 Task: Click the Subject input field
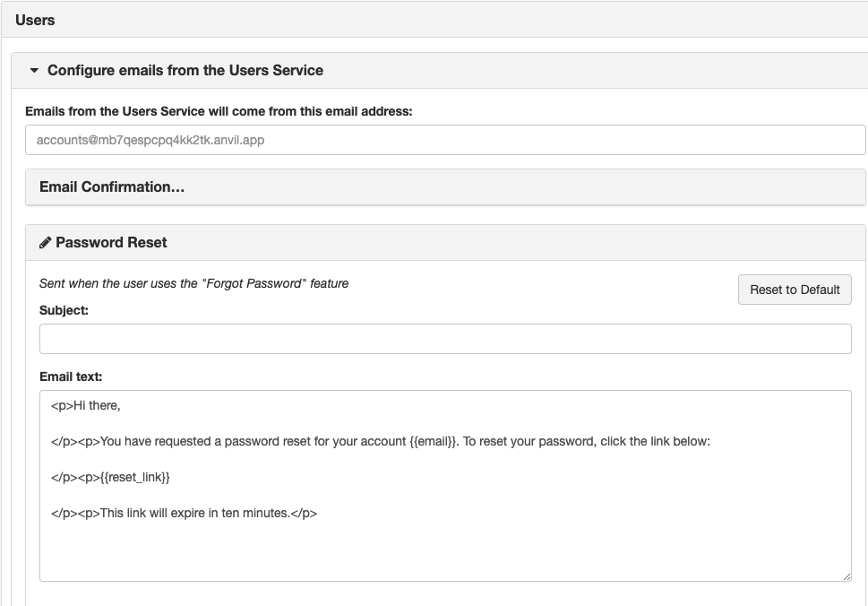pos(445,338)
